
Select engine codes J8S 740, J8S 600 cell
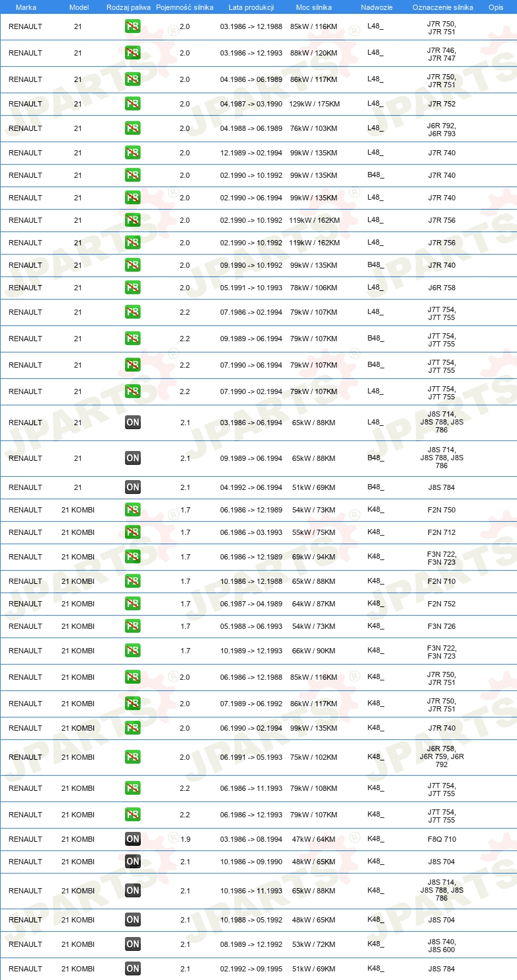pos(442,946)
